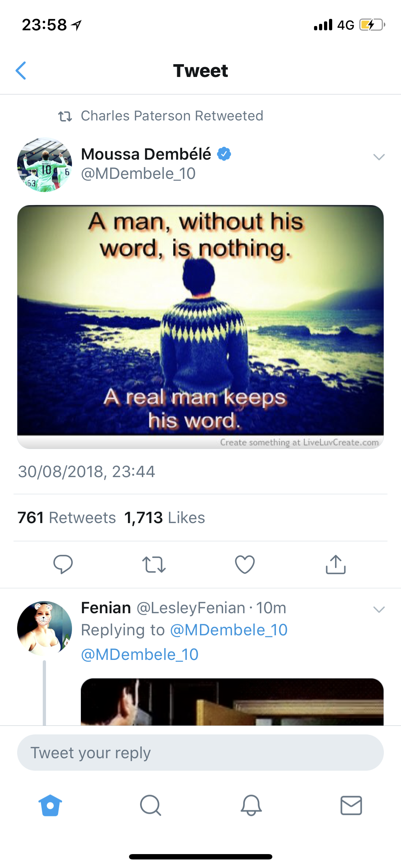Tap the reply speech bubble icon
This screenshot has height=868, width=401.
tap(63, 564)
